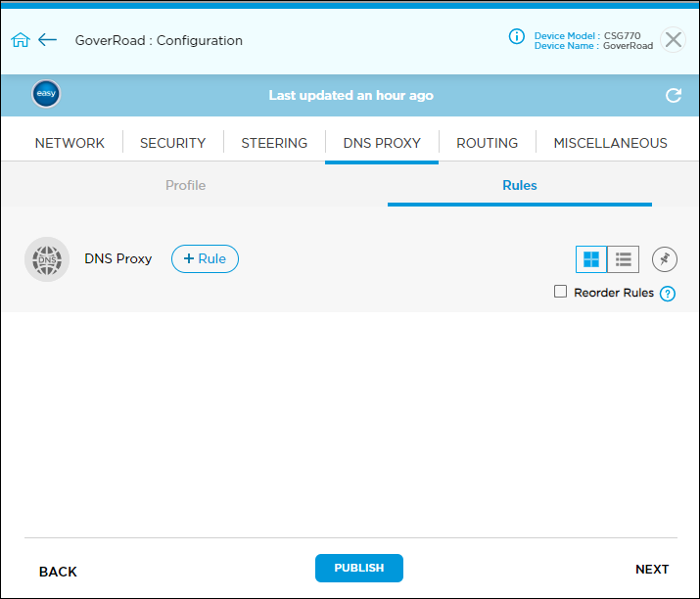Image resolution: width=700 pixels, height=599 pixels.
Task: Click the DNS Proxy globe icon
Action: click(x=47, y=259)
